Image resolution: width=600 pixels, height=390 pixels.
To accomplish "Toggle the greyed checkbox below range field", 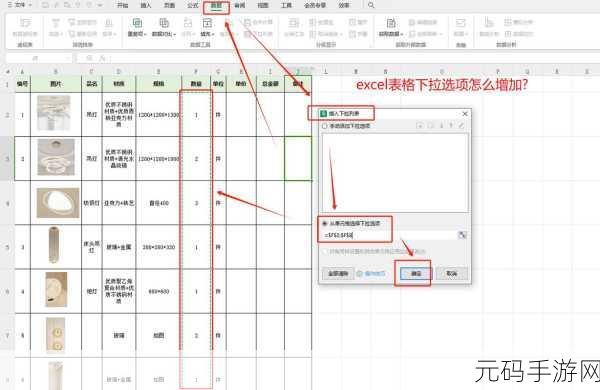I will click(x=325, y=251).
